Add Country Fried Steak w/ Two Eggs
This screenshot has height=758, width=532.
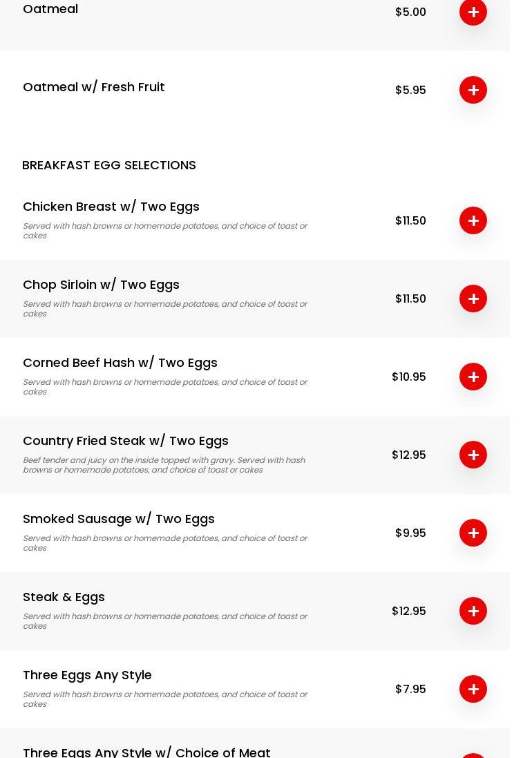(x=473, y=455)
